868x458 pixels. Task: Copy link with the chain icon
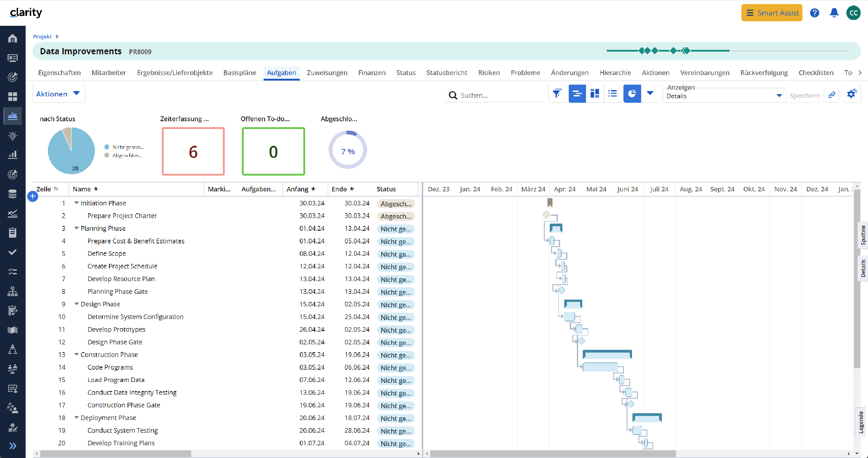tap(832, 95)
